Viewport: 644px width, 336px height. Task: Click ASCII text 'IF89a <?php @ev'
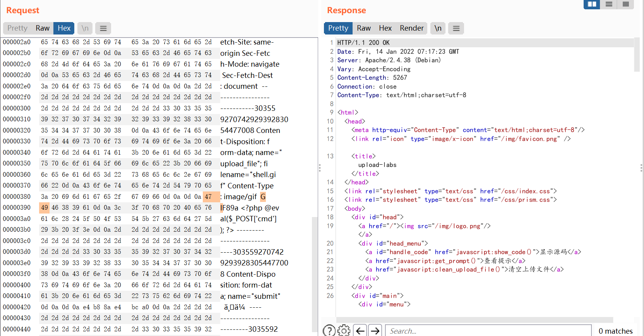(x=250, y=208)
